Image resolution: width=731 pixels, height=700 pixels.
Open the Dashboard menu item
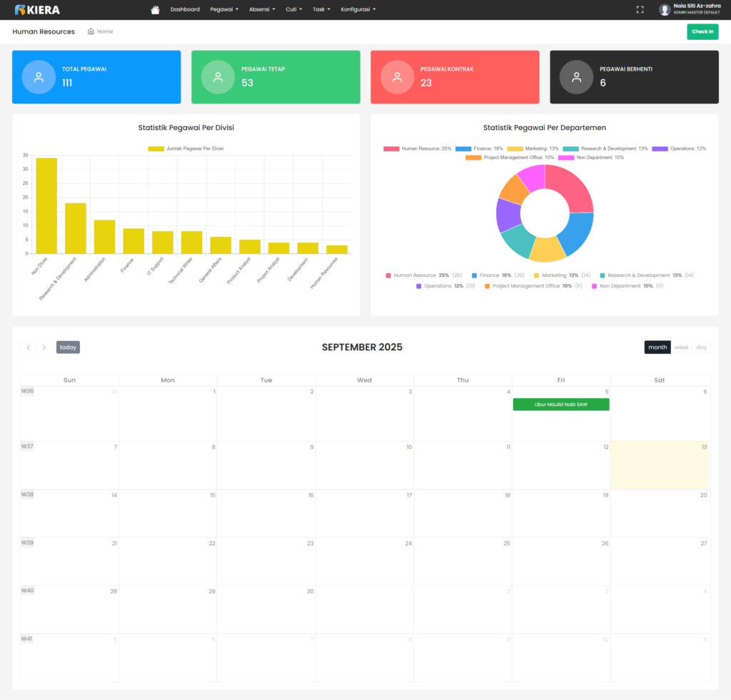(x=185, y=10)
